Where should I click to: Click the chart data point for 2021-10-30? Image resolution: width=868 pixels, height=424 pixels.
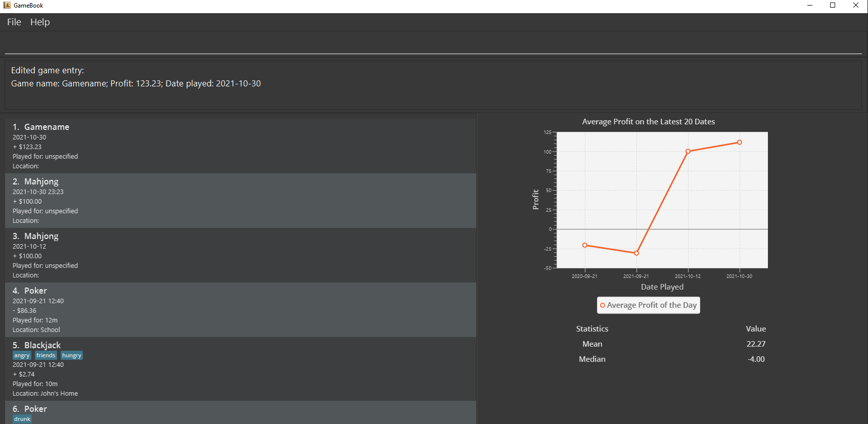740,143
